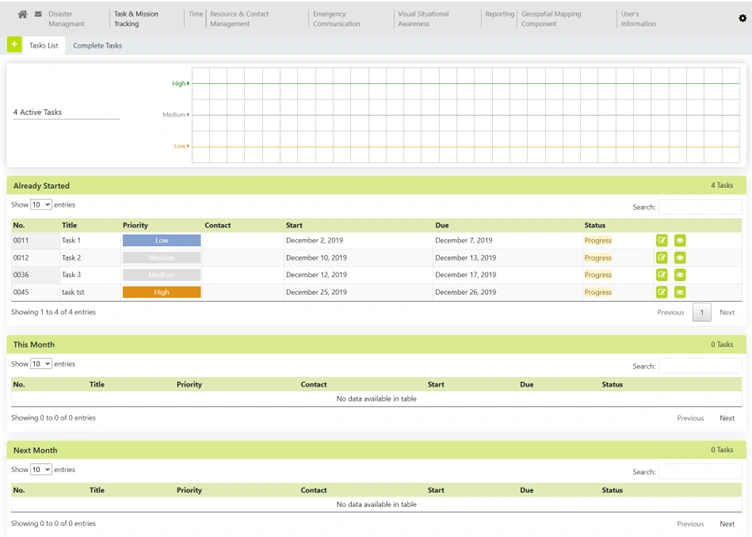Sort Already Started by Due column
This screenshot has height=537, width=752.
442,225
